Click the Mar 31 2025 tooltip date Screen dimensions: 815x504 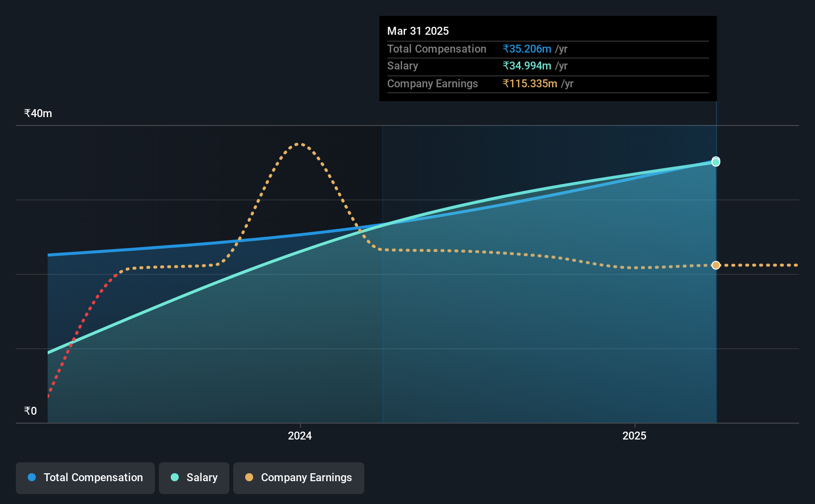click(x=418, y=31)
